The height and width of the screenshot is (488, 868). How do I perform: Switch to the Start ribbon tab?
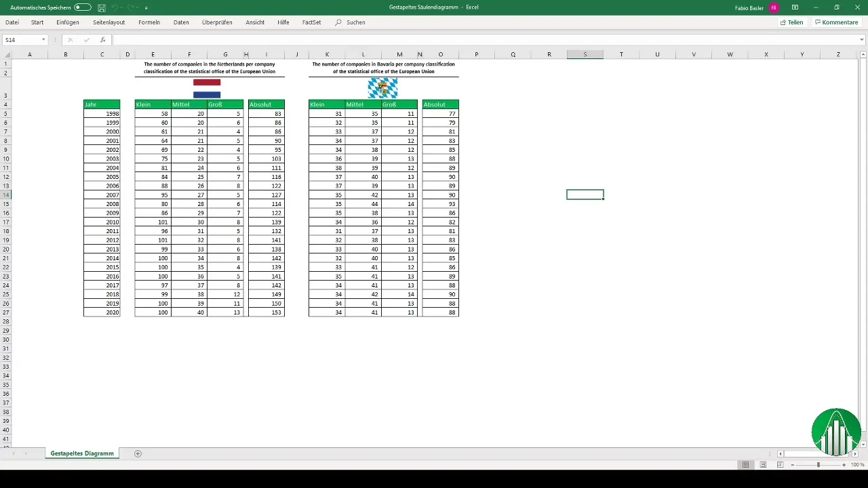(37, 22)
